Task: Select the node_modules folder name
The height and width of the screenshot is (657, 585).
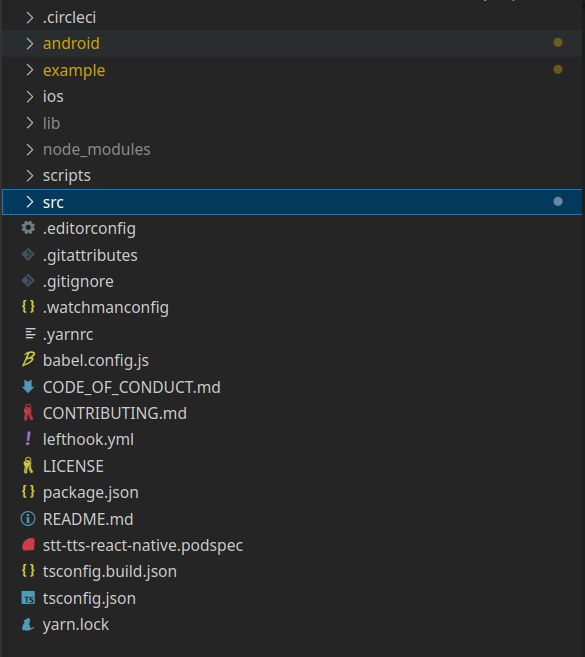Action: 97,149
